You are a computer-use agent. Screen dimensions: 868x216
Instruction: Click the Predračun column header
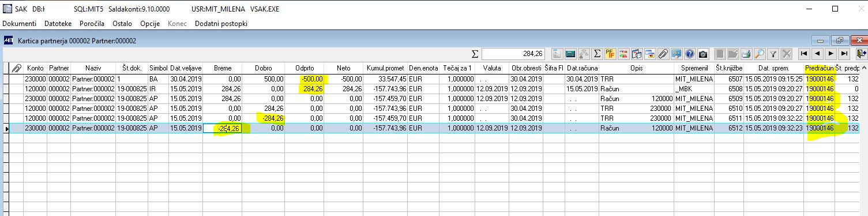coord(819,68)
